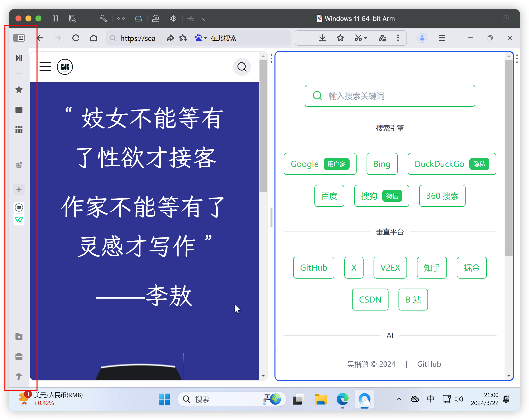Switch to the 楷鹏 site tab in the sidebar
Screen dimensions: 529x420
[19, 208]
